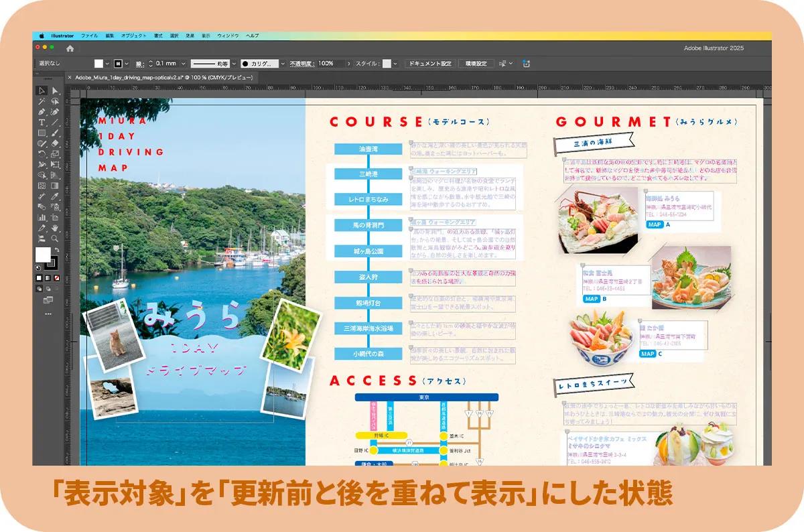
Task: Open the 編集 menu
Action: point(110,35)
